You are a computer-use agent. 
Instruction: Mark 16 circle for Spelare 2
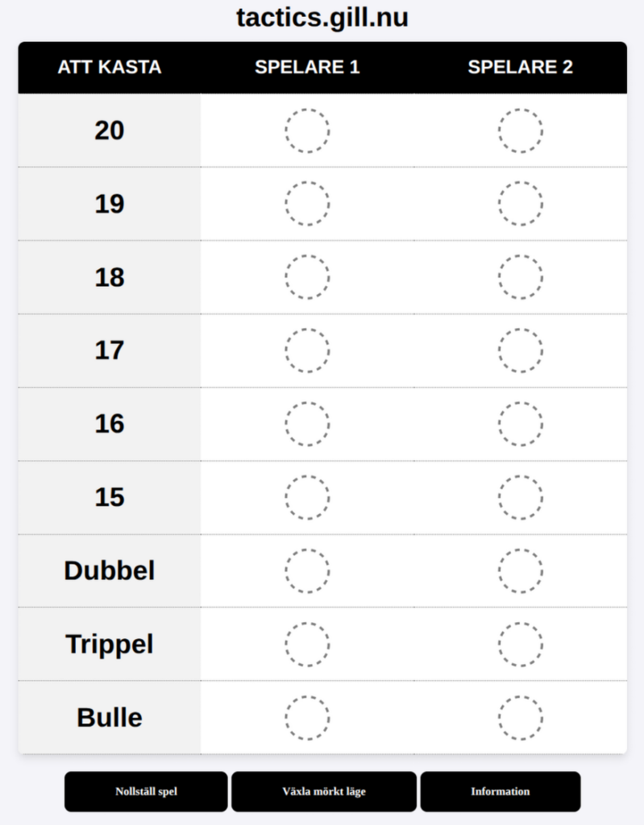pyautogui.click(x=520, y=424)
